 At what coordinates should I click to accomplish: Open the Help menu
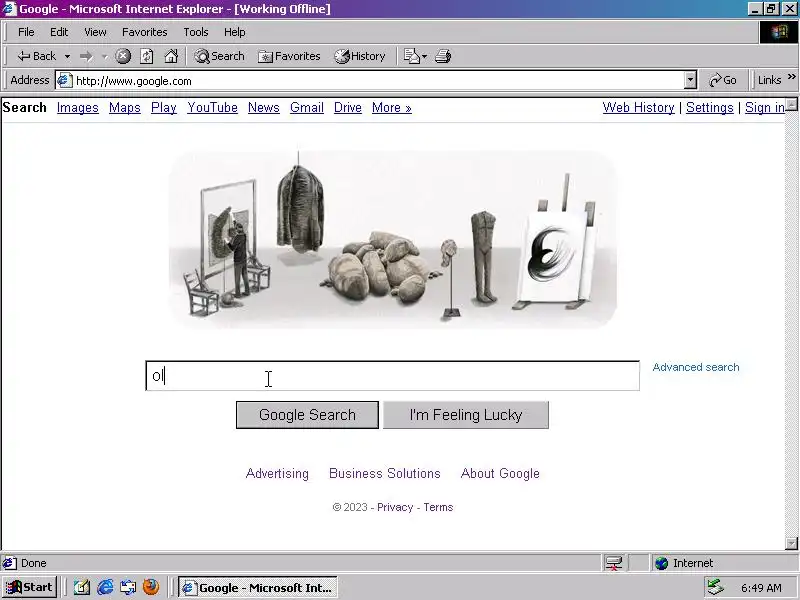coord(235,32)
